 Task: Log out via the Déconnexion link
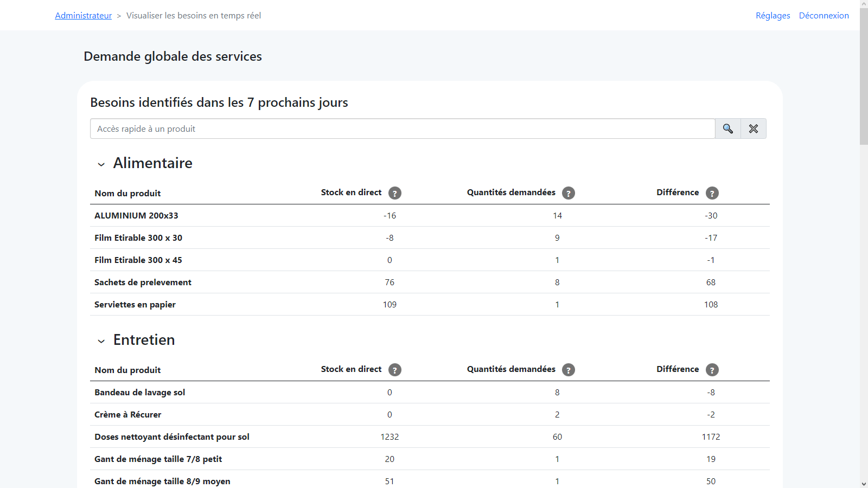click(x=824, y=16)
